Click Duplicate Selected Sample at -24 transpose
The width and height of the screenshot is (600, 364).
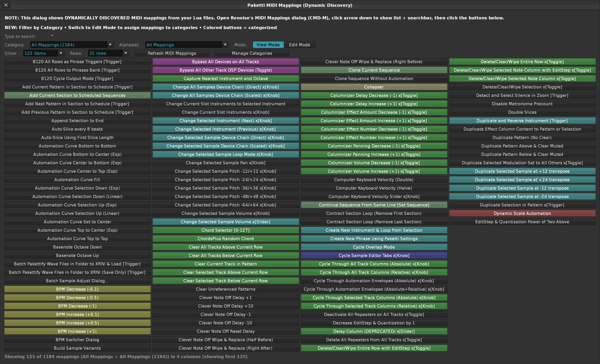522,196
